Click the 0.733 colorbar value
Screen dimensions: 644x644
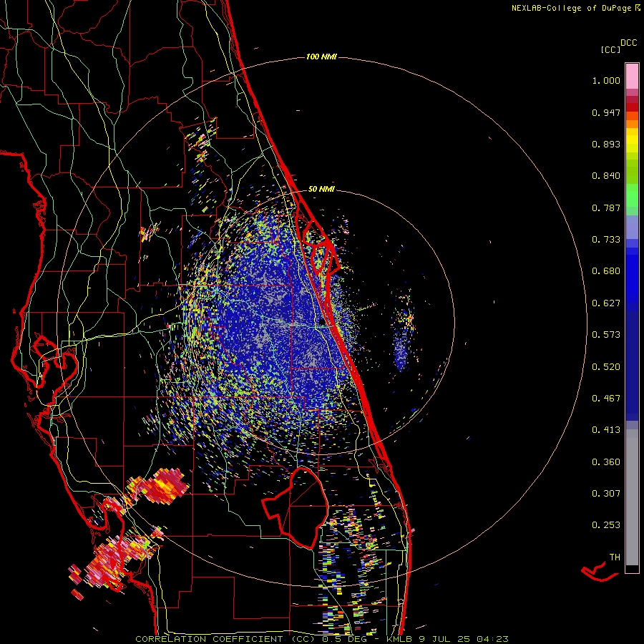click(x=606, y=240)
